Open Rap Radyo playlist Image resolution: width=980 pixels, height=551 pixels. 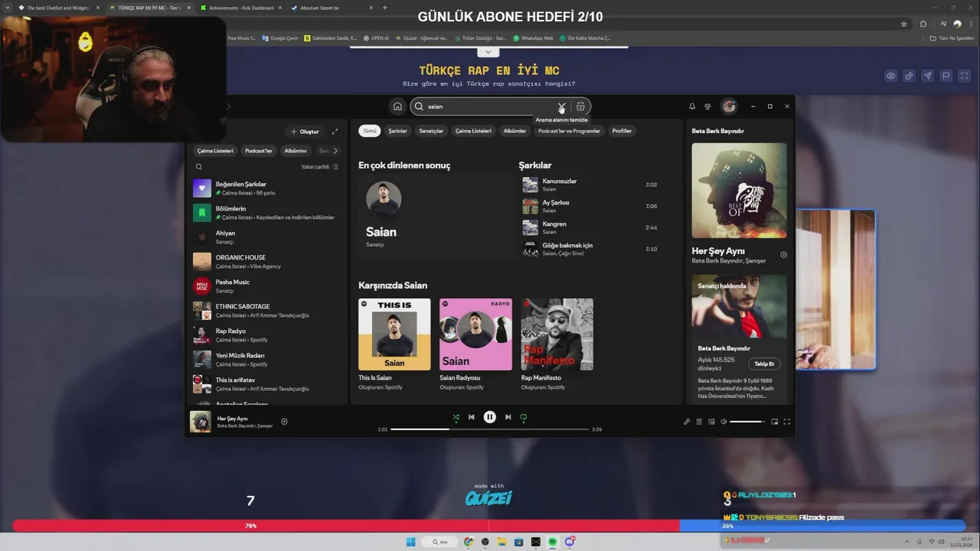[x=266, y=335]
